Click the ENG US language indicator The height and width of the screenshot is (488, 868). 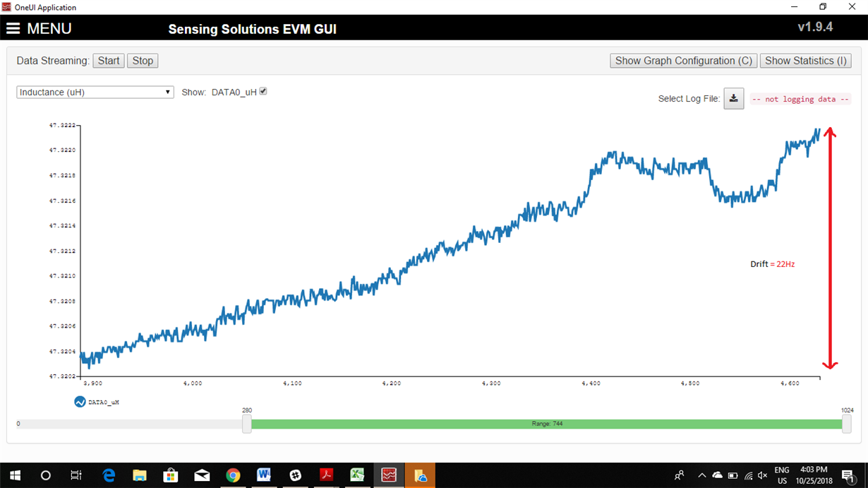coord(782,475)
